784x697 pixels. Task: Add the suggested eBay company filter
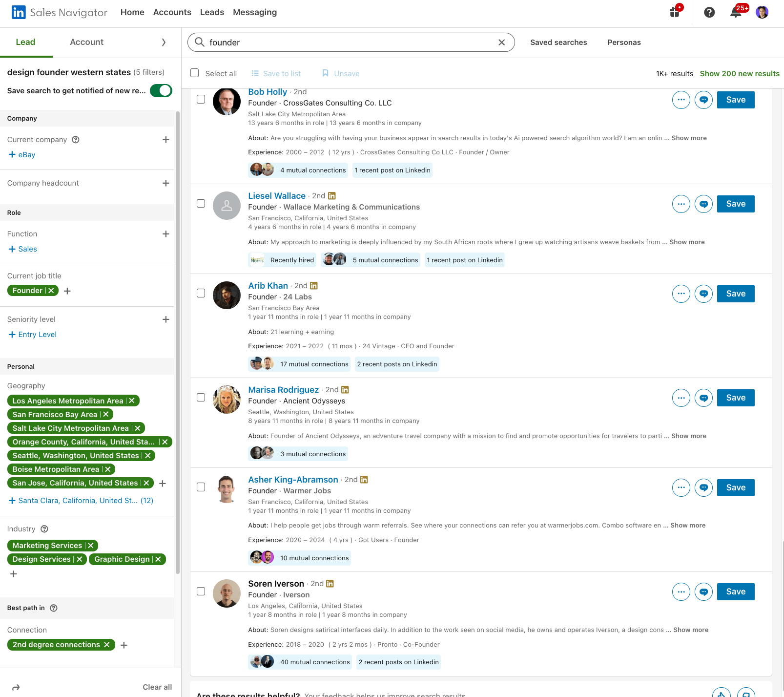pos(22,155)
